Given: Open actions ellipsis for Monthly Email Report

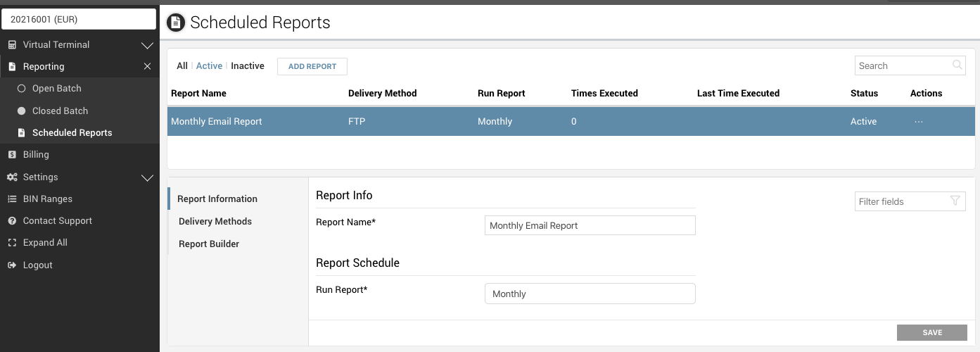Looking at the screenshot, I should [918, 122].
